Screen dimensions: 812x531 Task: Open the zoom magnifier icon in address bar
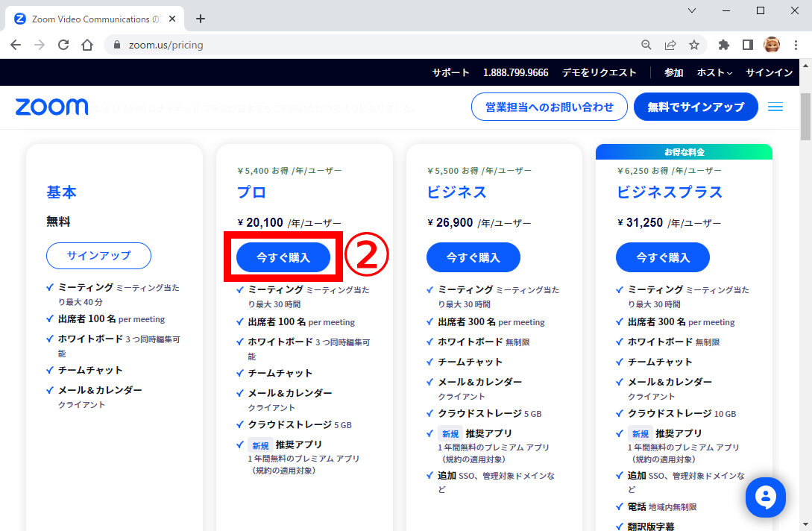click(x=646, y=45)
